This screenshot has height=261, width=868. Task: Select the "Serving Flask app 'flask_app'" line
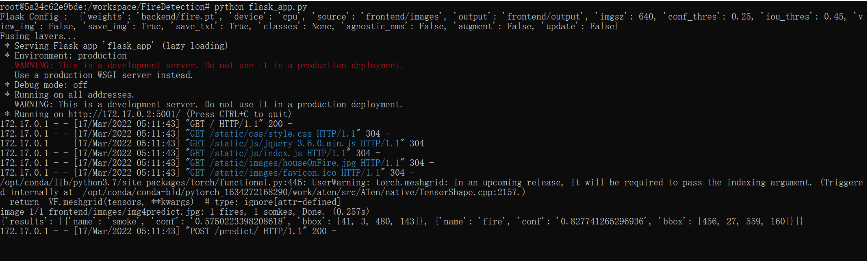click(116, 46)
